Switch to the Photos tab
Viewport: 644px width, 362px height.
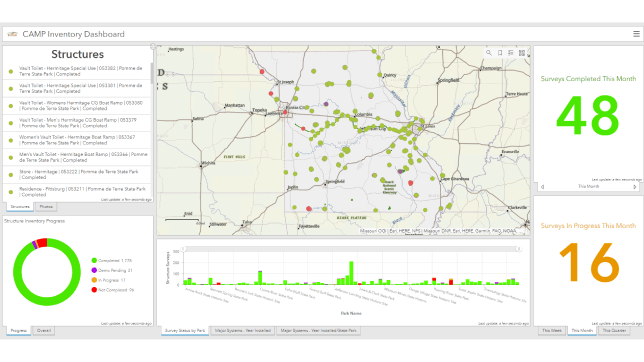point(46,207)
